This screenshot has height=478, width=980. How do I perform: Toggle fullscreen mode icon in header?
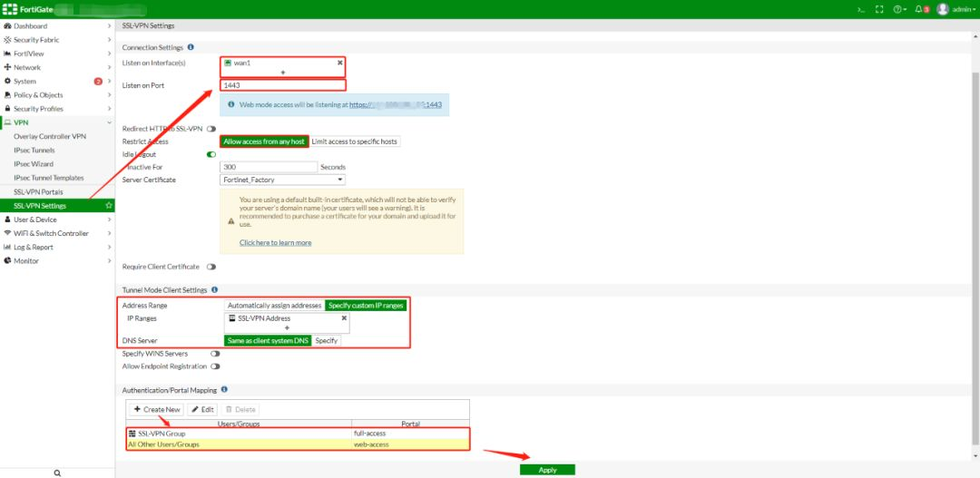pyautogui.click(x=879, y=9)
